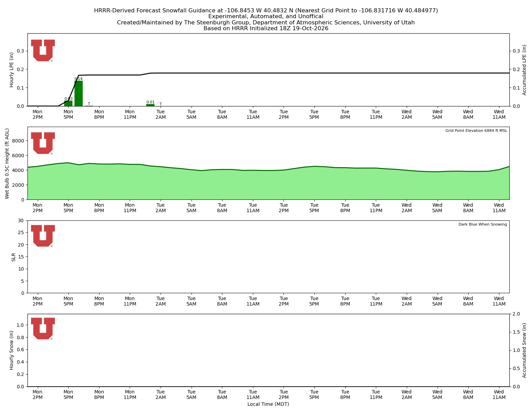Click the 'SLR' y-axis label

pyautogui.click(x=14, y=257)
